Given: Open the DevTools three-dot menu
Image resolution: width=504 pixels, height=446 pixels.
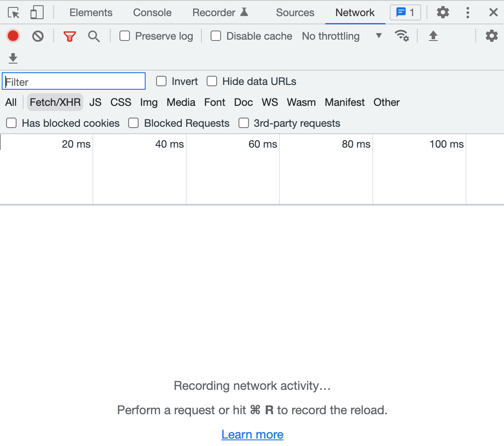Looking at the screenshot, I should pyautogui.click(x=467, y=13).
